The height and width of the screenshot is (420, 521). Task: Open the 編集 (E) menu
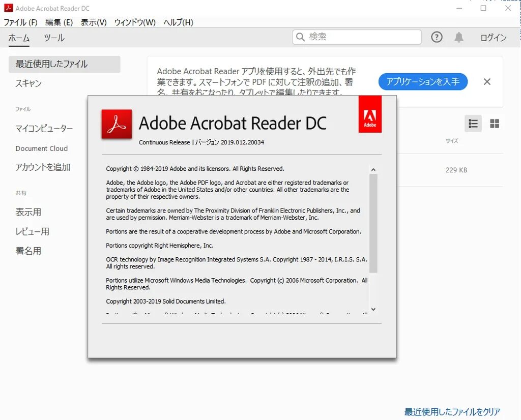point(59,22)
